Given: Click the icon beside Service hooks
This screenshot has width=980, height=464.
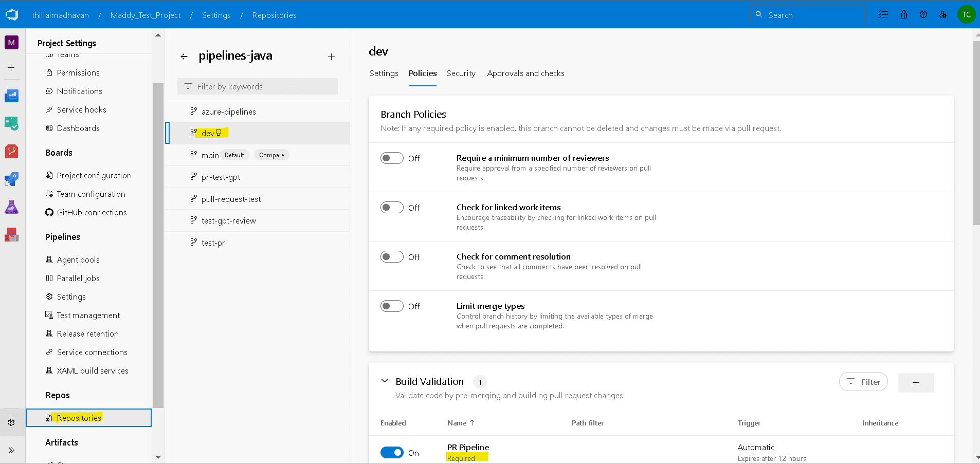Looking at the screenshot, I should tap(49, 109).
